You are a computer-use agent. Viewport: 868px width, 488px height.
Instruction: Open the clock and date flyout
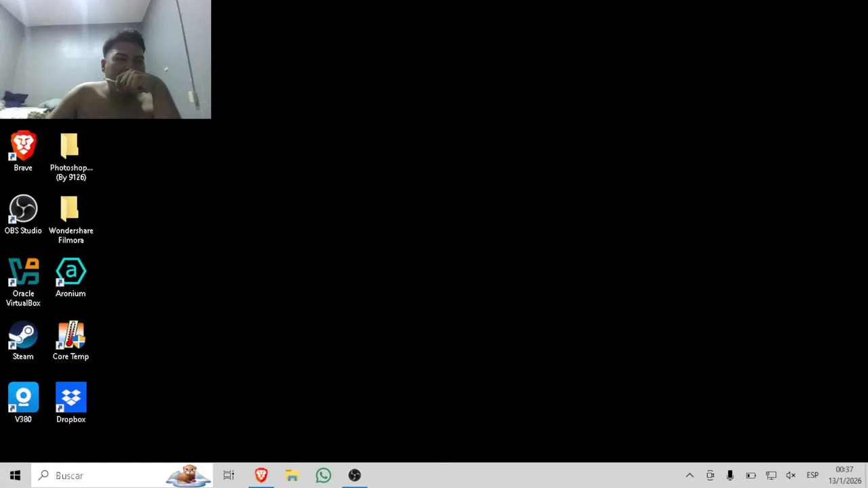click(844, 476)
